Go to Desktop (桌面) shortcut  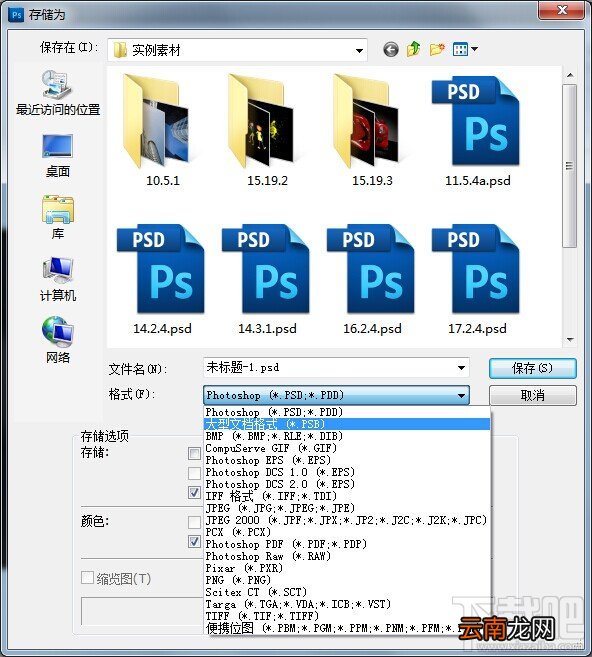click(58, 156)
